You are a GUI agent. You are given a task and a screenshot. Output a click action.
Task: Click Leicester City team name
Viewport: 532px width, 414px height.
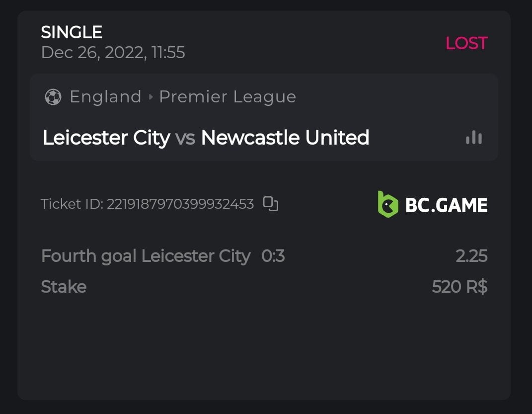(x=106, y=138)
